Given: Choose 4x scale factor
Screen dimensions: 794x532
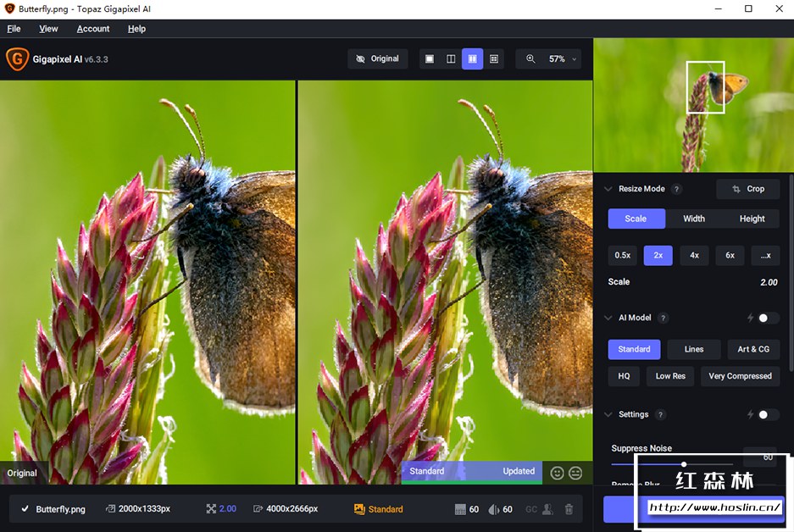Looking at the screenshot, I should point(694,256).
